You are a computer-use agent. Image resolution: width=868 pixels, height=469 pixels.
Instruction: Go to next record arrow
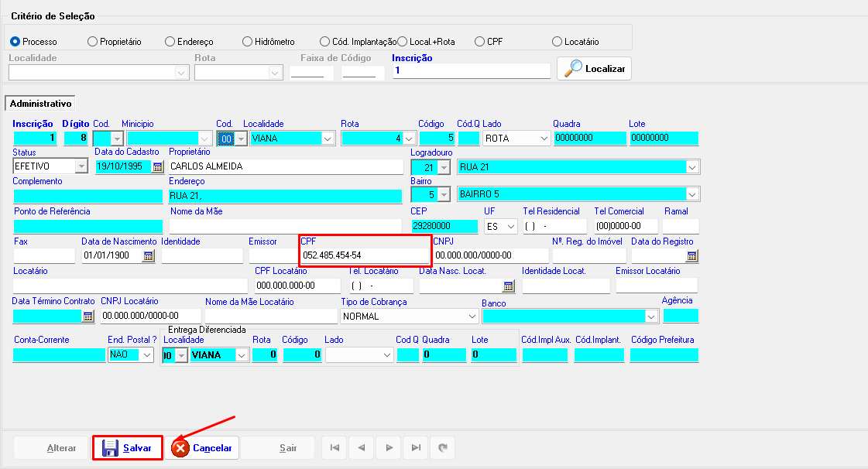click(x=389, y=448)
